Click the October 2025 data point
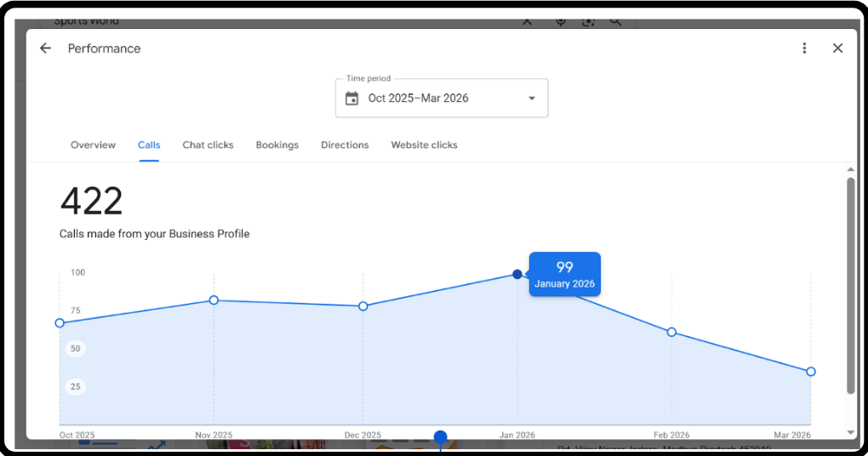This screenshot has height=456, width=868. (60, 323)
